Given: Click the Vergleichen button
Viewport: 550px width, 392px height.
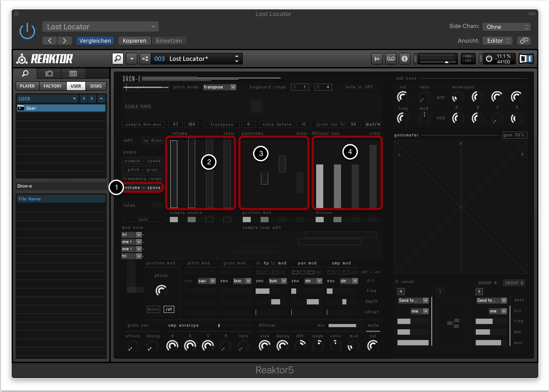Looking at the screenshot, I should click(95, 40).
